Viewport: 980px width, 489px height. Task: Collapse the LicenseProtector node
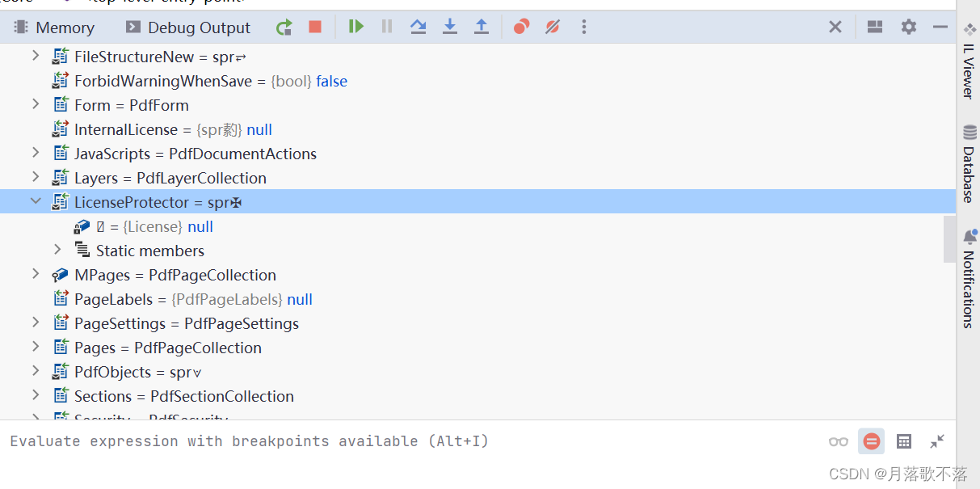(36, 201)
